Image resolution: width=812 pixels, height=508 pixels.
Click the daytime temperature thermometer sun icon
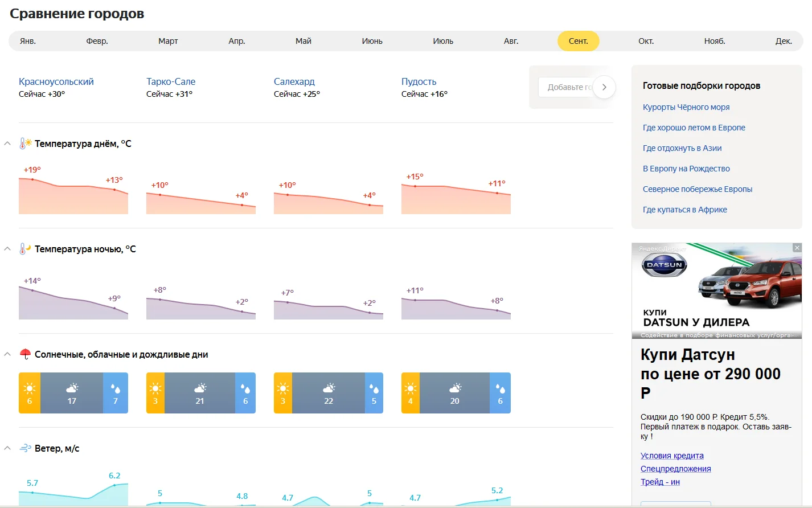point(25,144)
